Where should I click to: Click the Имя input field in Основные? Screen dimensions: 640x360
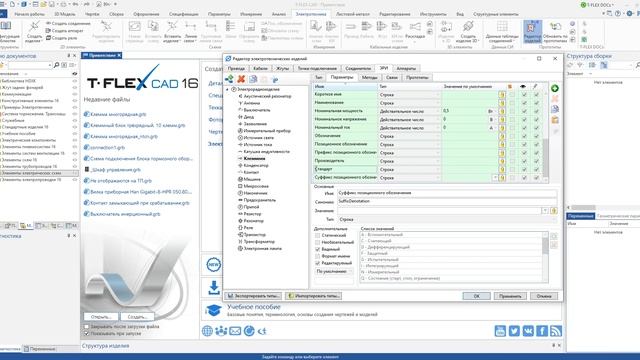coord(447,193)
